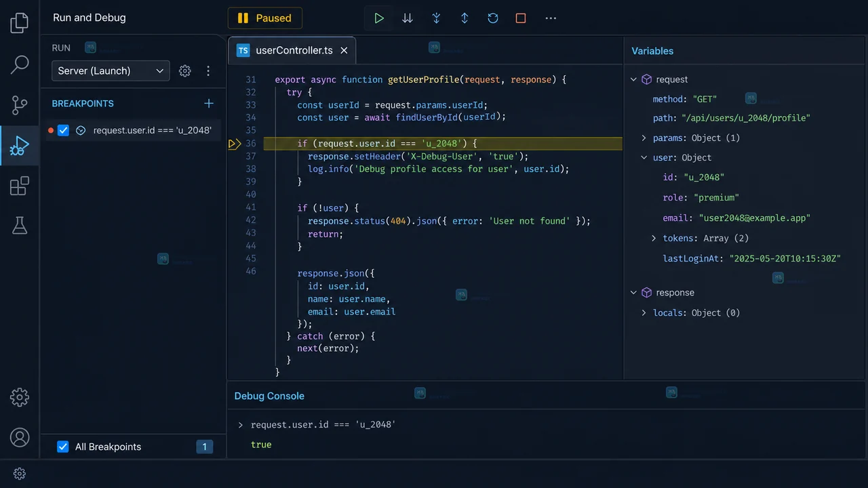Image resolution: width=868 pixels, height=488 pixels.
Task: Collapse the request variable node
Action: click(634, 79)
